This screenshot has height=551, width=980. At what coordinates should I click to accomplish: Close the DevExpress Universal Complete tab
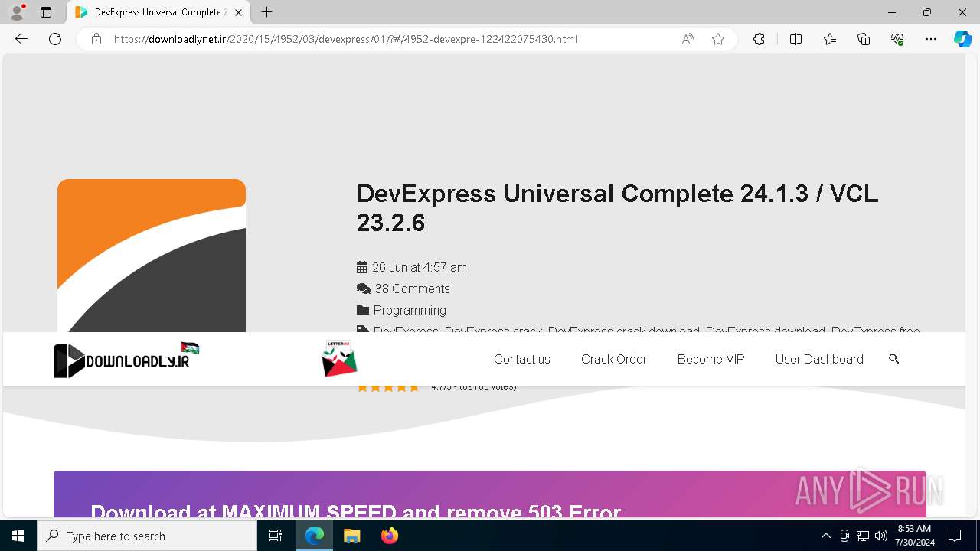coord(239,12)
